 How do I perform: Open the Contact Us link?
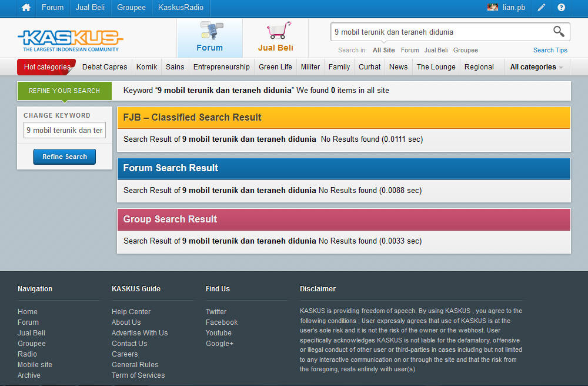click(x=129, y=343)
